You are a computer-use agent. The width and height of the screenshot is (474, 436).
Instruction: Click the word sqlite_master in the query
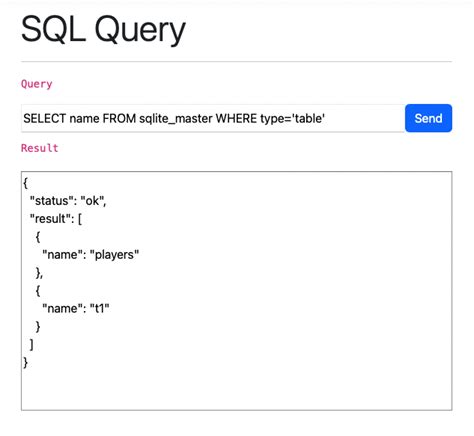point(176,119)
